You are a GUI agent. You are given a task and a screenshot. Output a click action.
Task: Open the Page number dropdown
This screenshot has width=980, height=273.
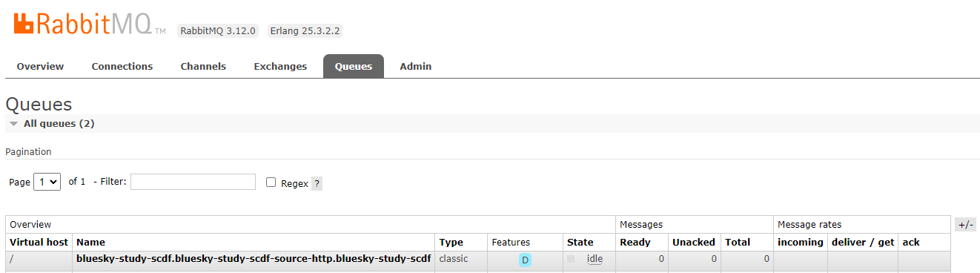(x=47, y=182)
